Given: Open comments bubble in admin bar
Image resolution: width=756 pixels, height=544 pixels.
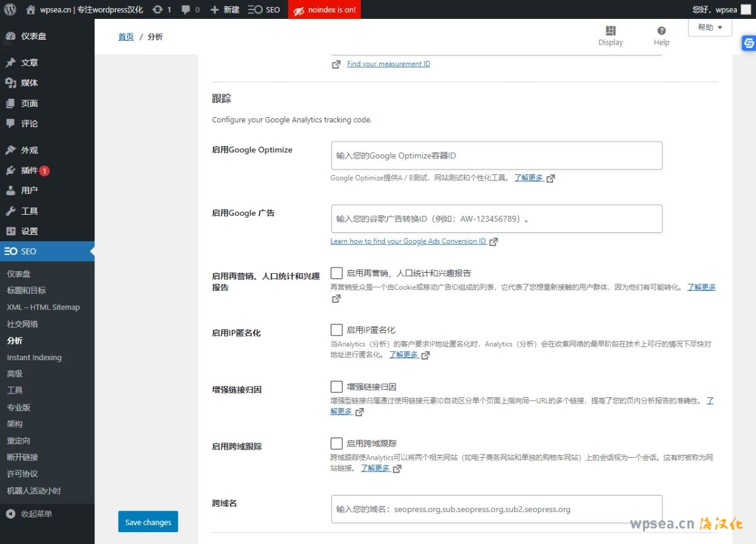Looking at the screenshot, I should (x=190, y=9).
